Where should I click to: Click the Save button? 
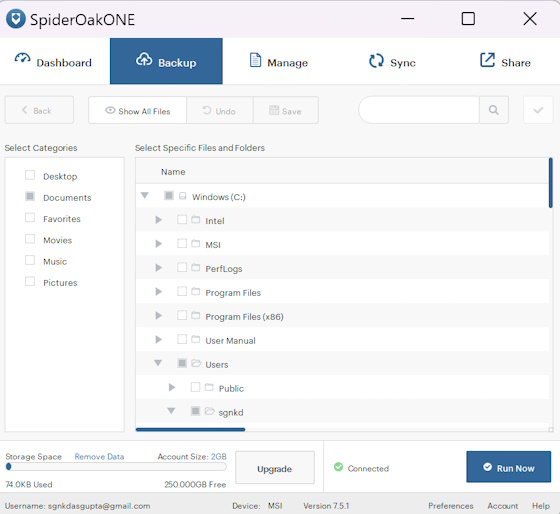coord(286,111)
